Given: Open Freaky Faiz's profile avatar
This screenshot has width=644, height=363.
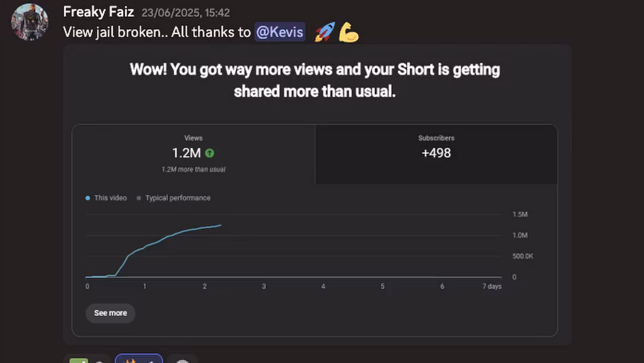Looking at the screenshot, I should 30,21.
